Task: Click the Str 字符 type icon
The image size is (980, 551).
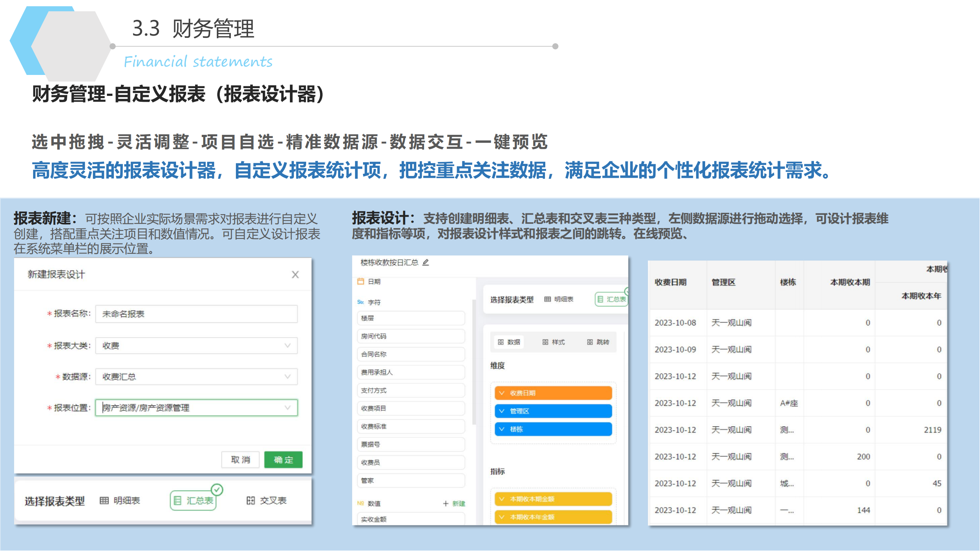Action: [360, 302]
